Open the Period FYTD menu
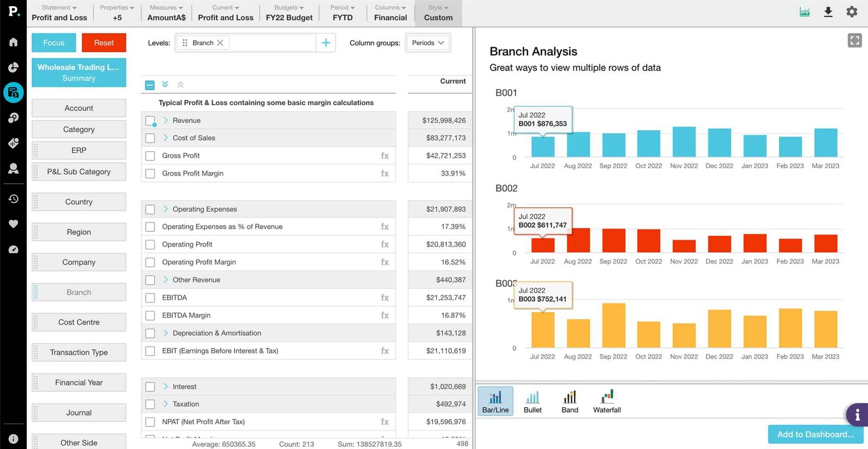Screen dimensions: 868x449 pyautogui.click(x=342, y=13)
